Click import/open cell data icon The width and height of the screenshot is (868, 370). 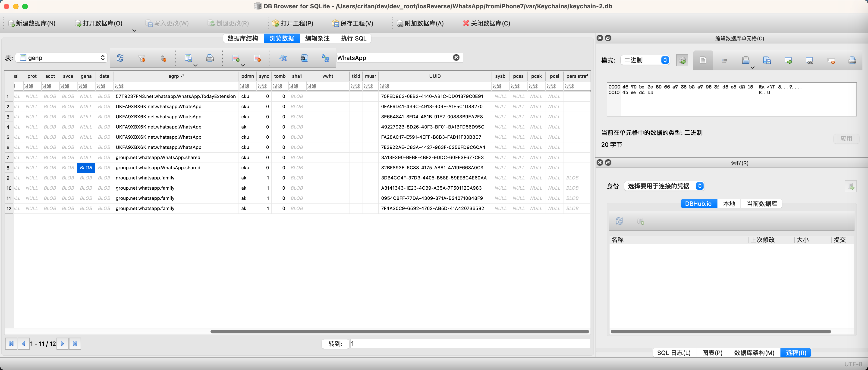coord(745,60)
